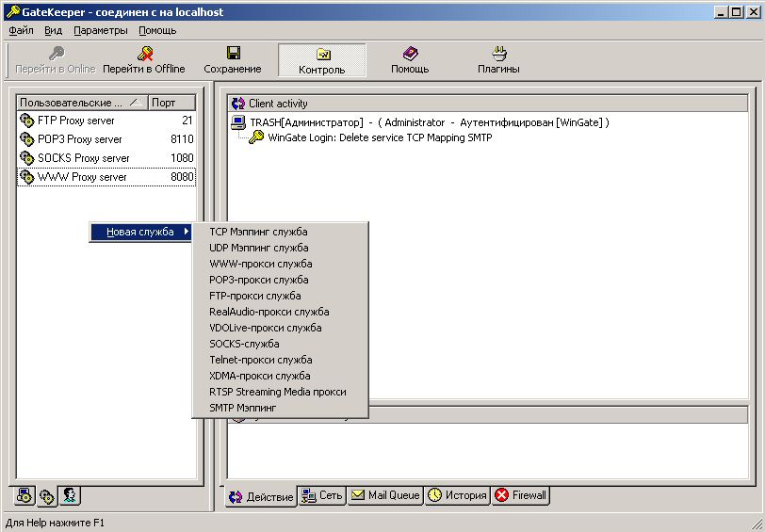
Task: Open the Файл menu
Action: pyautogui.click(x=21, y=31)
